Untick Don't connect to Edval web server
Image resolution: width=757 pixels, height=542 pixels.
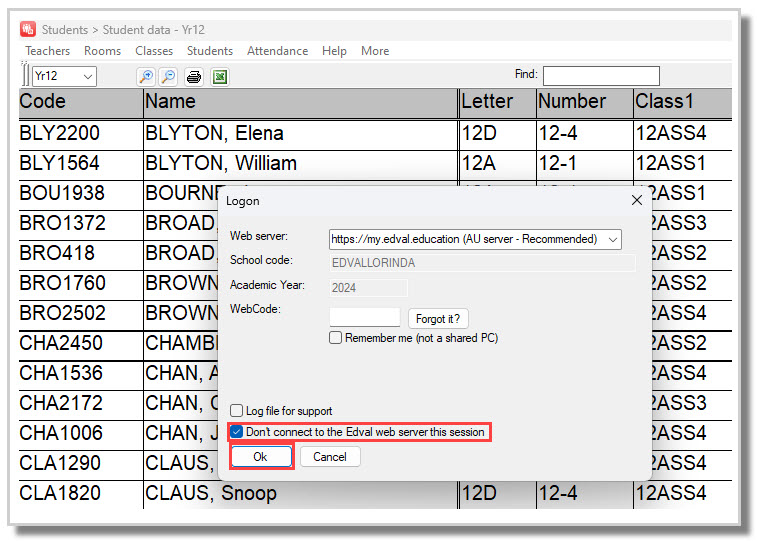tap(236, 431)
